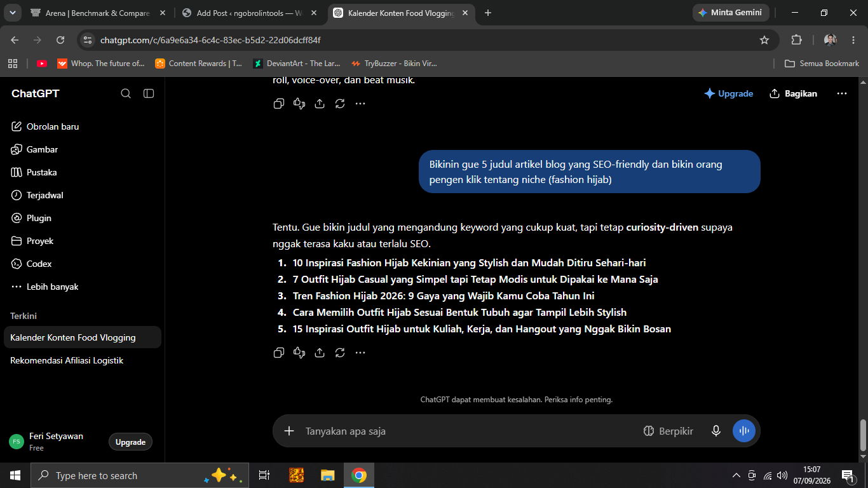
Task: Click the plus attach icon in the prompt box
Action: click(x=289, y=431)
